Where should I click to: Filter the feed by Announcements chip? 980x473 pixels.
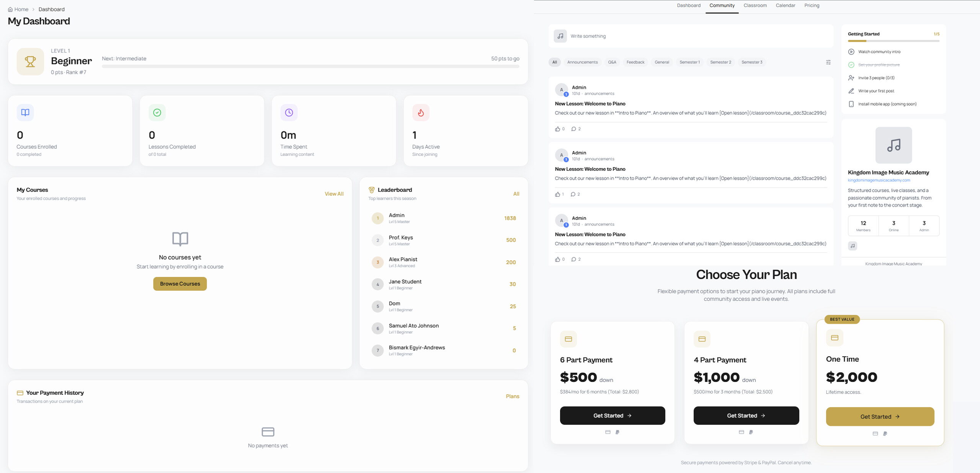pyautogui.click(x=582, y=62)
